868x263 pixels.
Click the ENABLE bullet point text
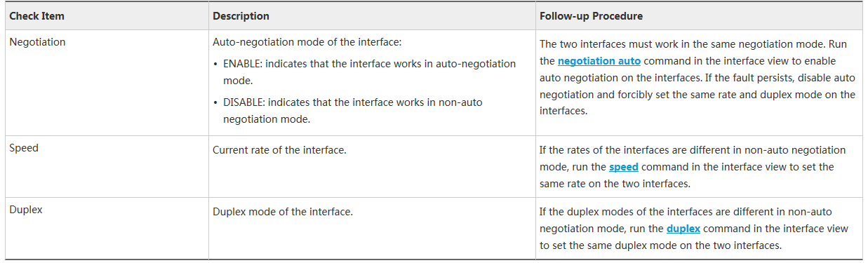(x=369, y=72)
